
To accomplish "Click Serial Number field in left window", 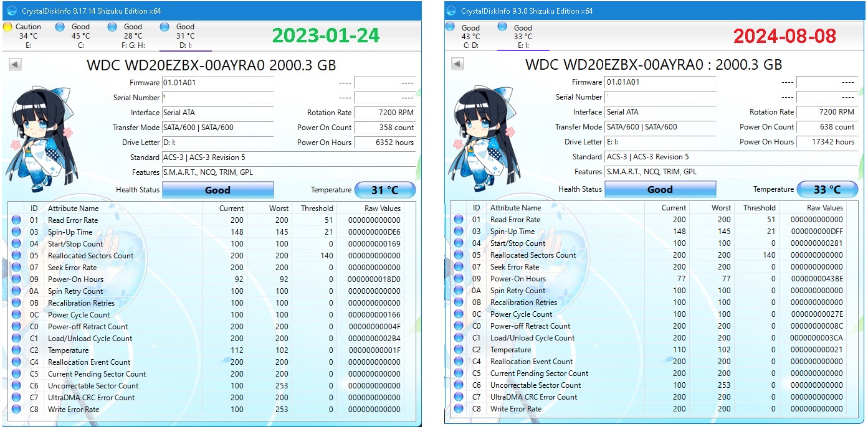I will (x=217, y=98).
